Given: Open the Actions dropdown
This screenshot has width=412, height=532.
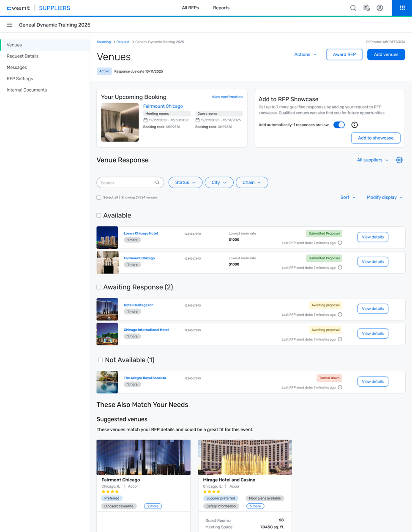Looking at the screenshot, I should point(306,54).
